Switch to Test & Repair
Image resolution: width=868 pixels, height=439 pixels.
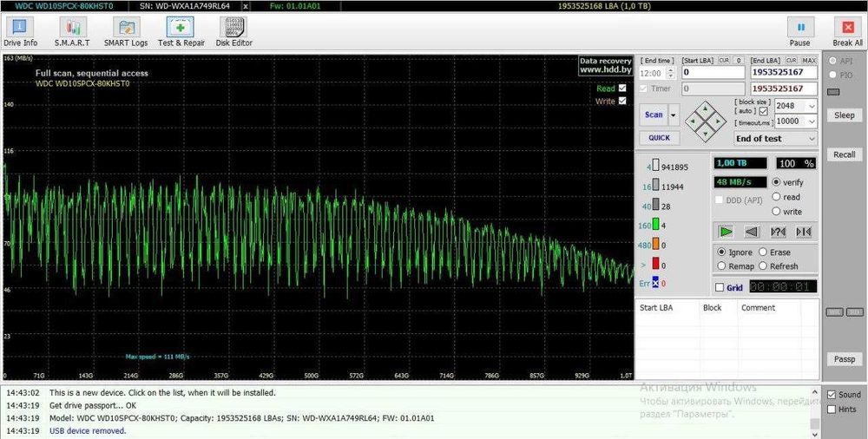181,32
